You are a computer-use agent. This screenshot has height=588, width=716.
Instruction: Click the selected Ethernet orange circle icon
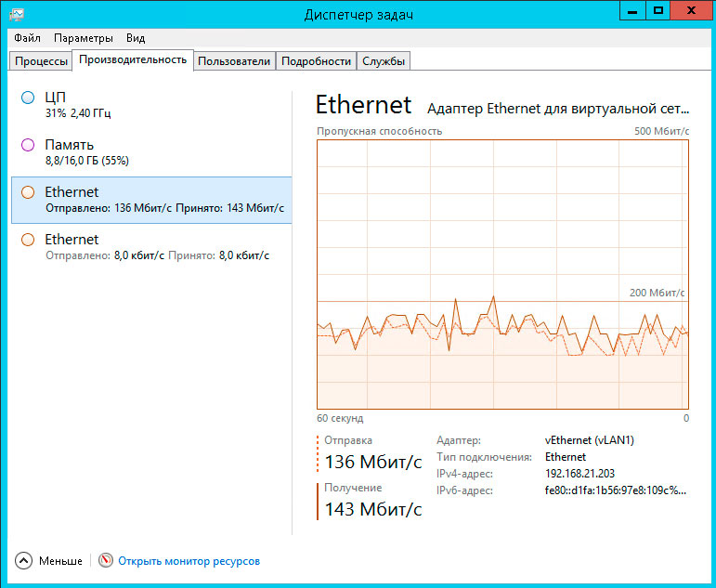pos(28,192)
